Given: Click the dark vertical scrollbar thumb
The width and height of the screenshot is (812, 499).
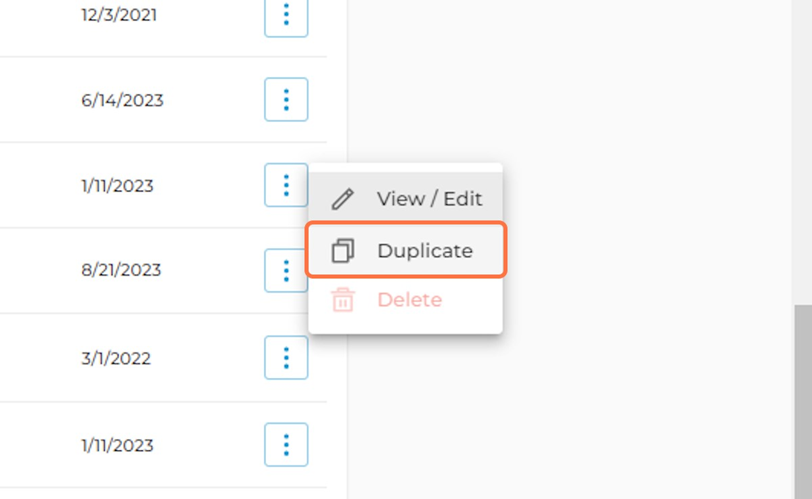Looking at the screenshot, I should 803,402.
